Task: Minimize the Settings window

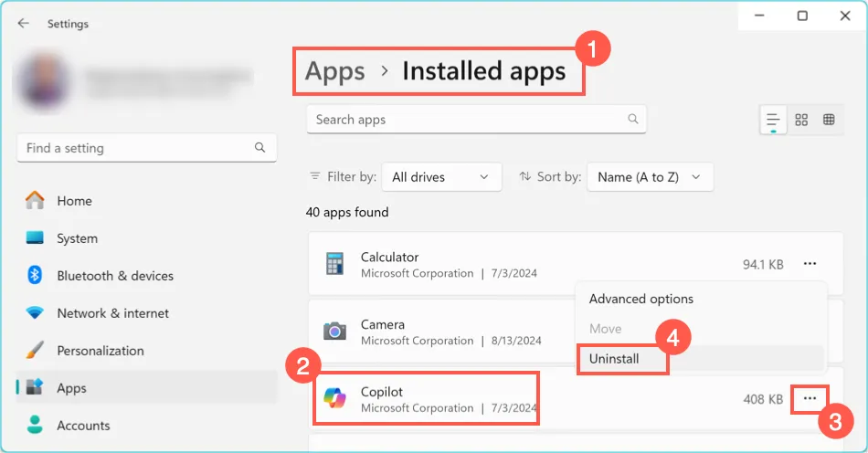Action: (x=759, y=16)
